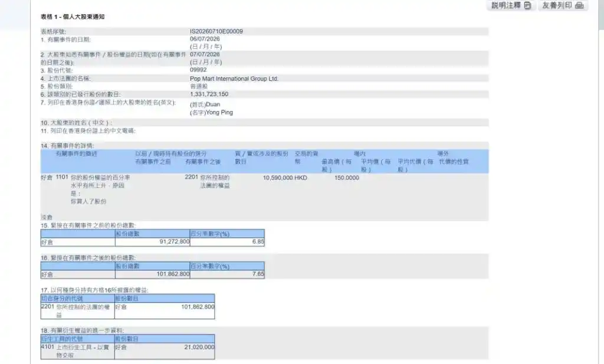604x364 pixels.
Task: Select shares bought figure 10,590,000
Action: [278, 178]
